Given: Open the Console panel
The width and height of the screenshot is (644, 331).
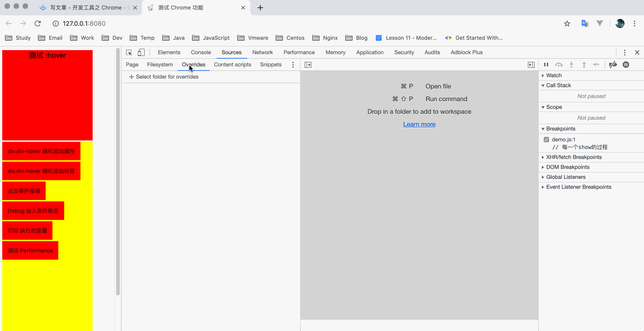Looking at the screenshot, I should coord(201,52).
